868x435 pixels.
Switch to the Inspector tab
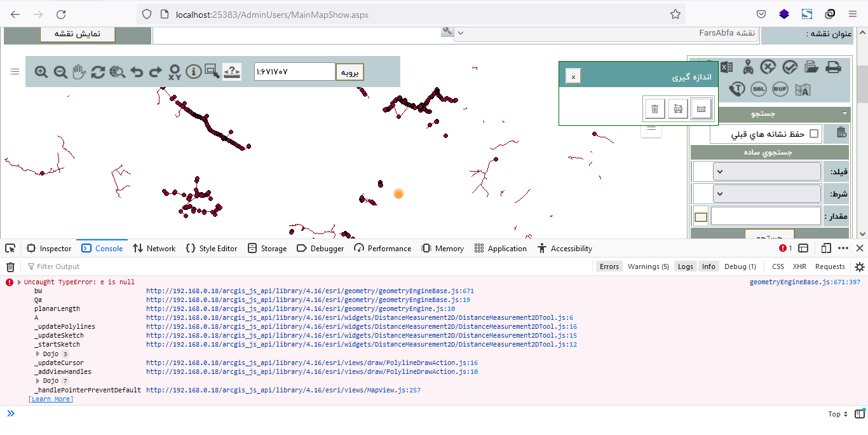point(49,248)
